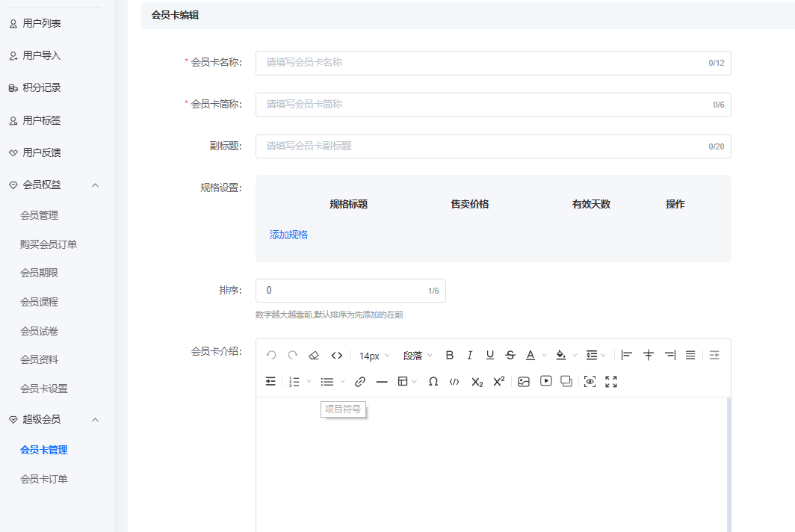Click the insert link icon
The height and width of the screenshot is (532, 795).
[360, 382]
